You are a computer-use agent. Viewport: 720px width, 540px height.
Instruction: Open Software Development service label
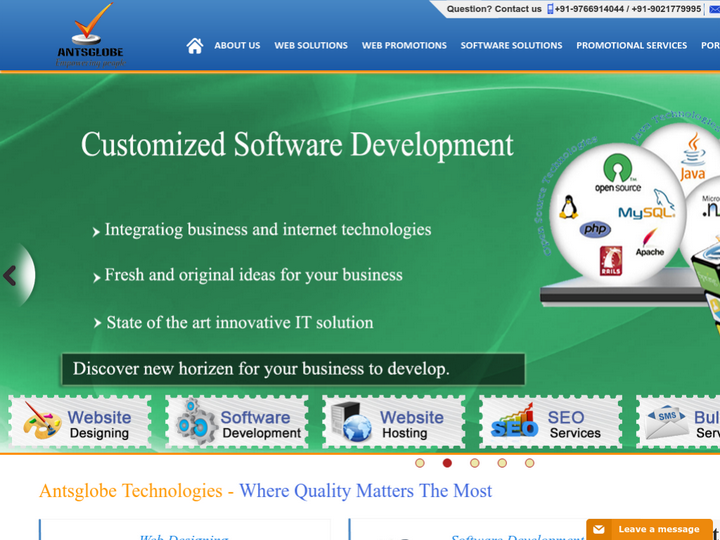261,424
